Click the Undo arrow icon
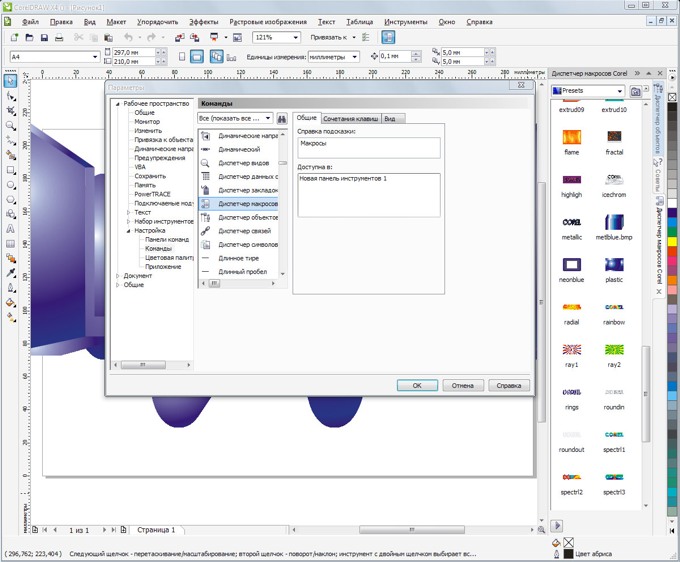 tap(128, 38)
